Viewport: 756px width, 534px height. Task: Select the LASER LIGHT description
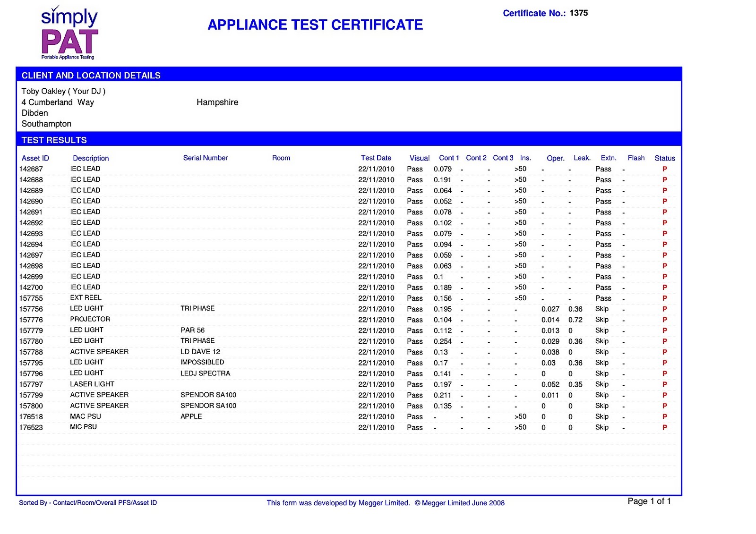click(92, 384)
